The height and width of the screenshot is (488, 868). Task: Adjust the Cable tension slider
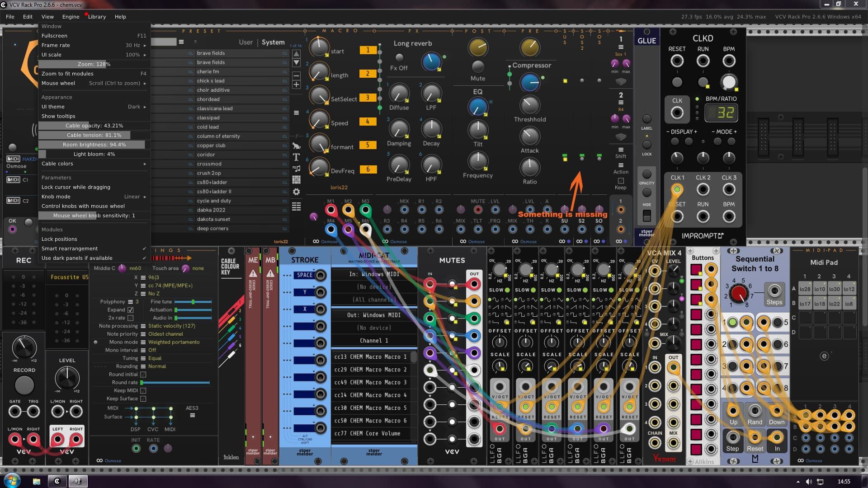click(x=94, y=135)
